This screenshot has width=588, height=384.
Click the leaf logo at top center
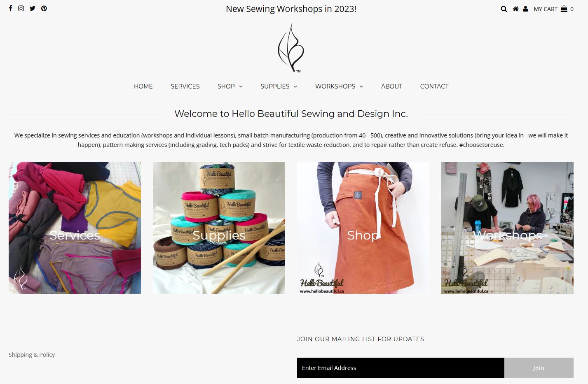pos(291,48)
